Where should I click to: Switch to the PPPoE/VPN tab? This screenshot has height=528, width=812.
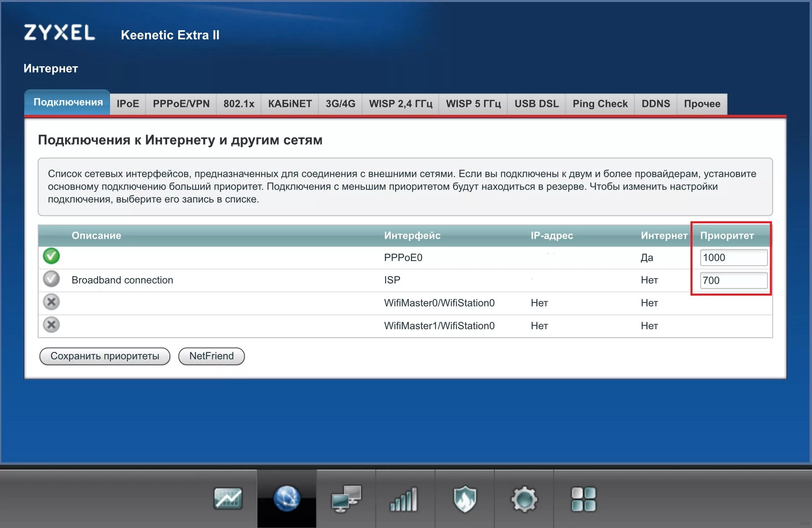[x=181, y=104]
